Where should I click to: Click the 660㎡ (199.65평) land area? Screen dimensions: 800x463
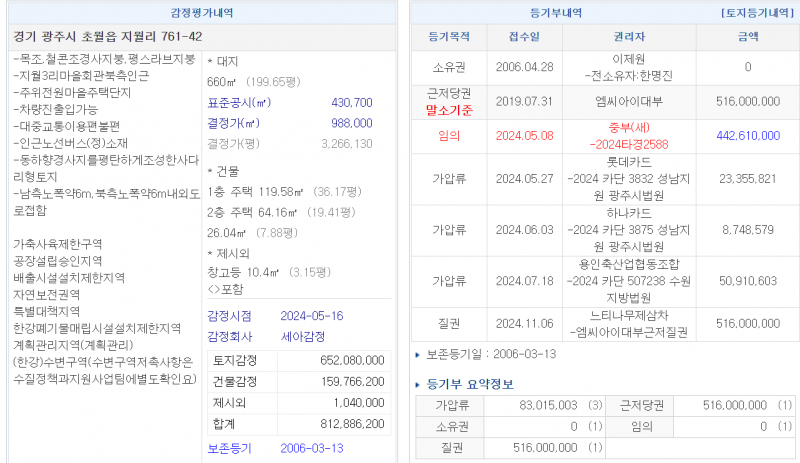[x=254, y=82]
